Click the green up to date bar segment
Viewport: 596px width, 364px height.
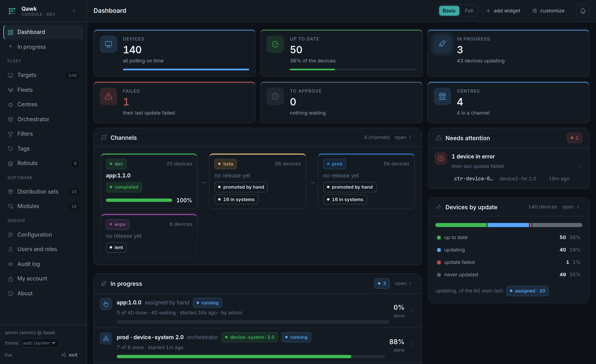tap(461, 225)
